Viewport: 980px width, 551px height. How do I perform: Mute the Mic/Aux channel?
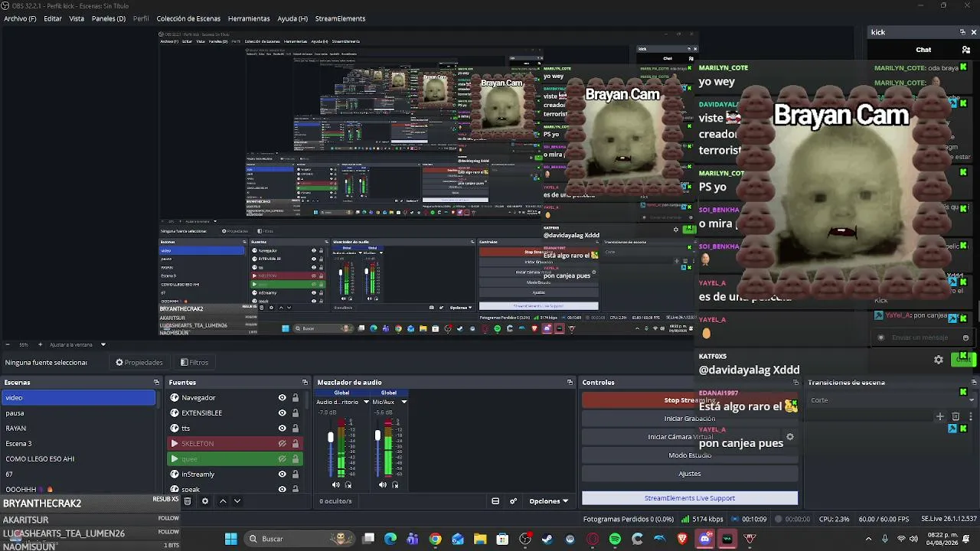(382, 484)
